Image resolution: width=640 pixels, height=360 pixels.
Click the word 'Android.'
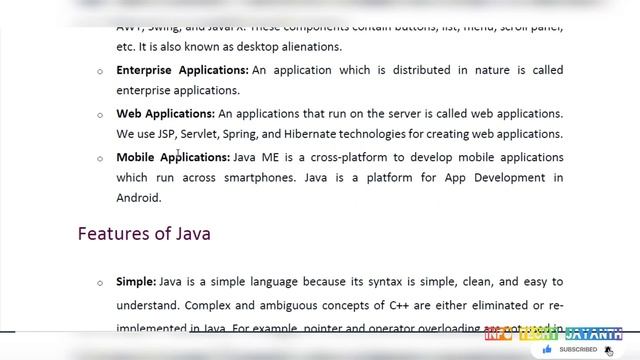click(139, 198)
